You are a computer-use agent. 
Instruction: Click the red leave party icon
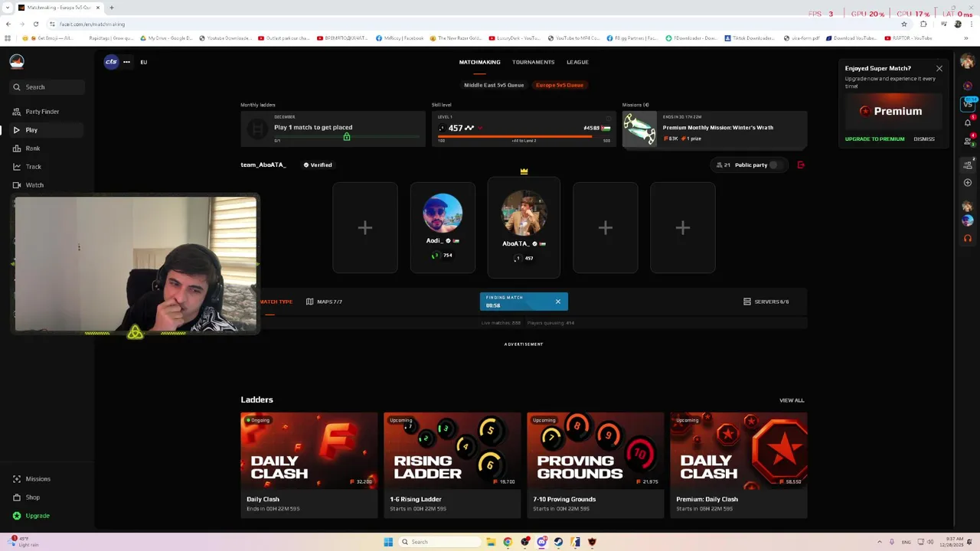click(x=801, y=165)
